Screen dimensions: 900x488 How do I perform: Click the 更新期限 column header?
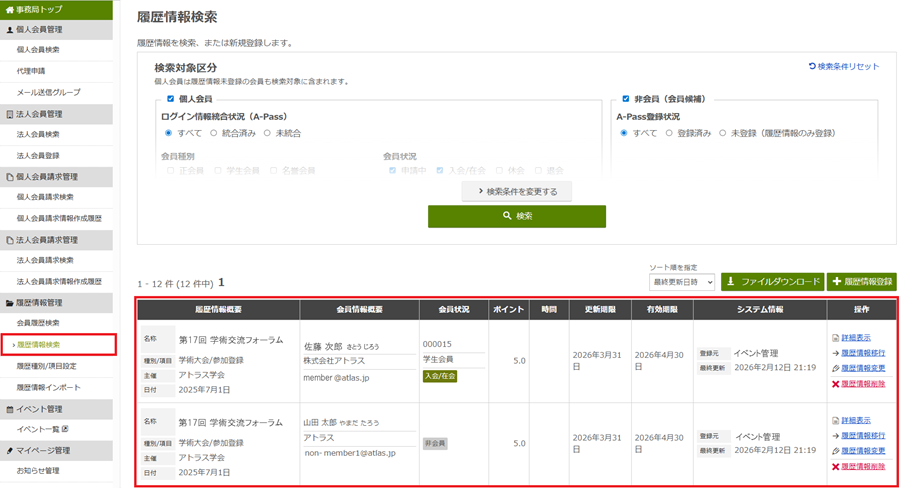tap(600, 309)
